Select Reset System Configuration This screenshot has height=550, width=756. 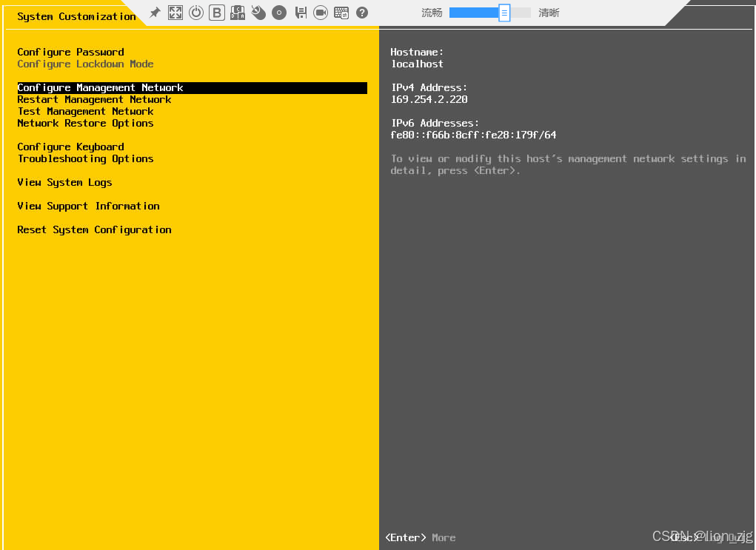click(x=95, y=230)
